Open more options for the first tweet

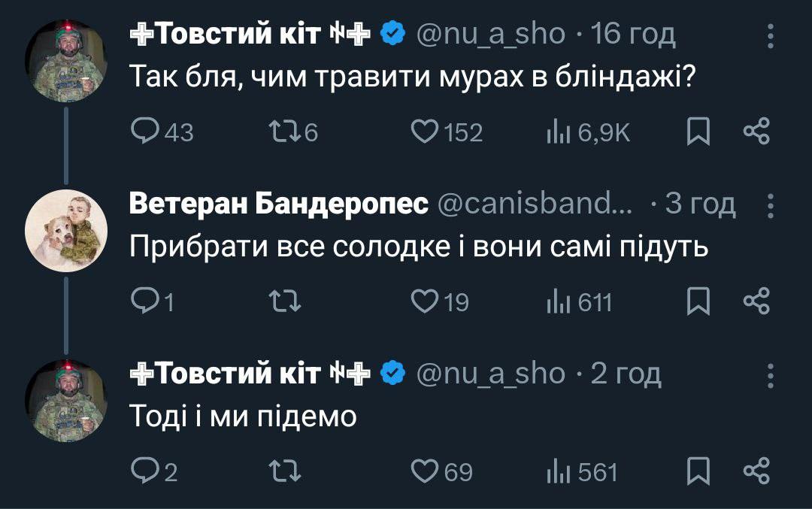click(770, 35)
